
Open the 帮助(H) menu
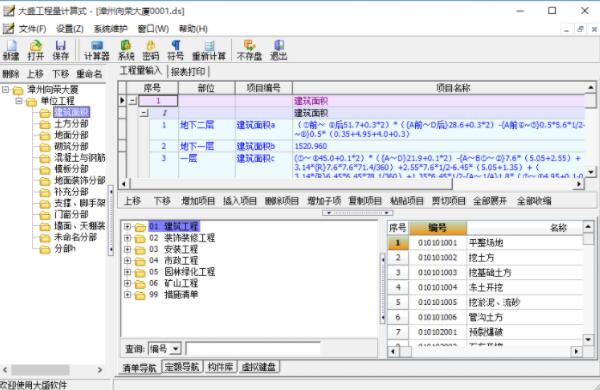click(193, 29)
